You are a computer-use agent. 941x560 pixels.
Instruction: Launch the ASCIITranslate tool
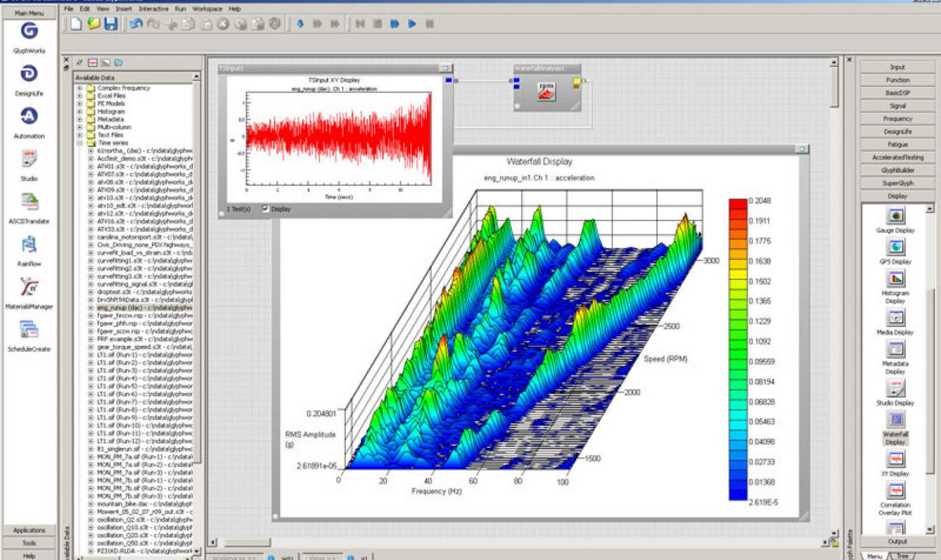pos(29,202)
